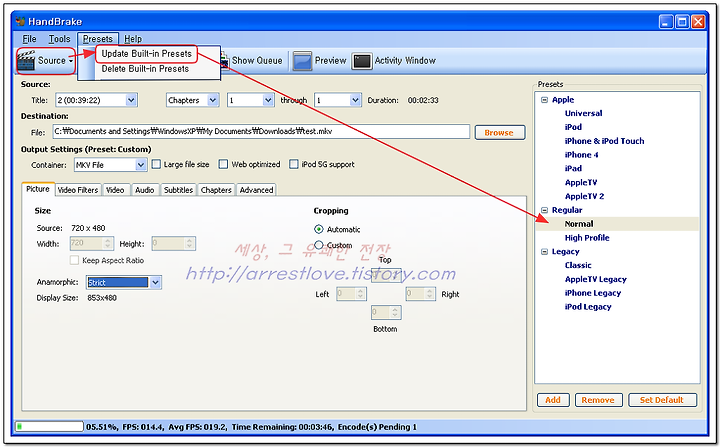Viewport: 720px width, 447px height.
Task: Select the Universal preset
Action: (583, 113)
